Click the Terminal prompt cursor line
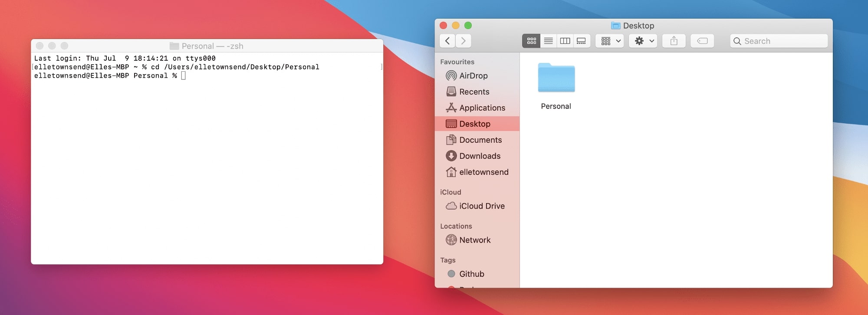868x315 pixels. click(110, 75)
